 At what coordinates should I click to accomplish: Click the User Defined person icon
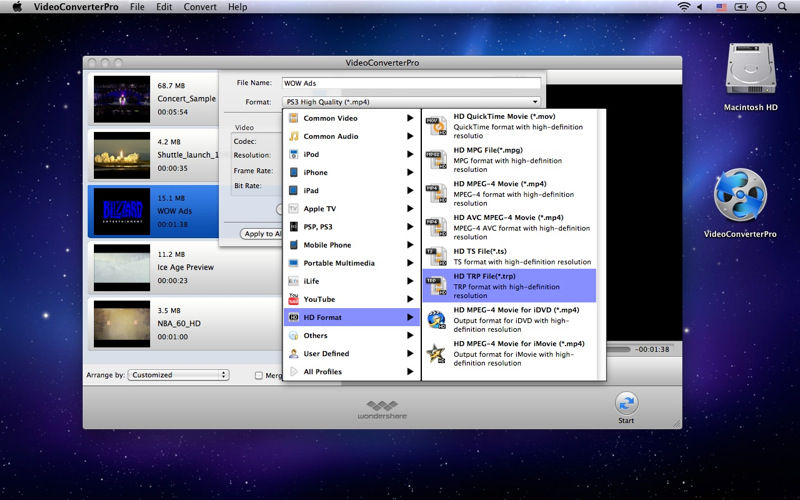293,354
